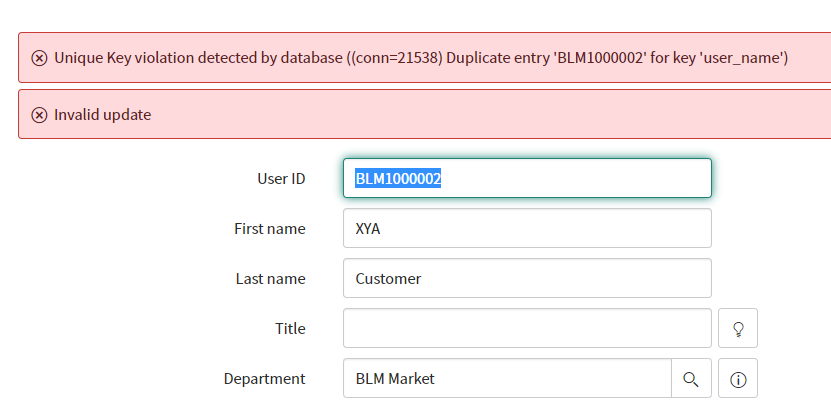The image size is (831, 408).
Task: Click error icon next to Invalid update
Action: click(39, 114)
